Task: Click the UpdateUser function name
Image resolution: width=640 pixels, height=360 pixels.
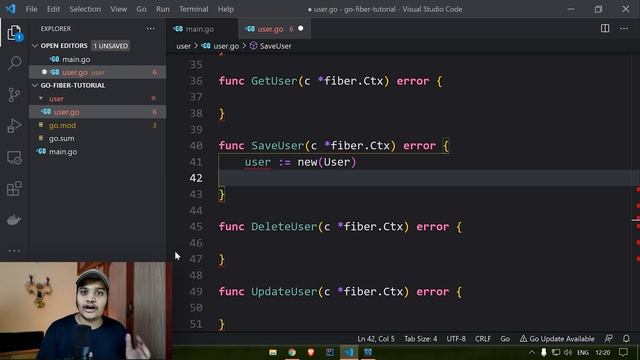Action: pos(284,291)
